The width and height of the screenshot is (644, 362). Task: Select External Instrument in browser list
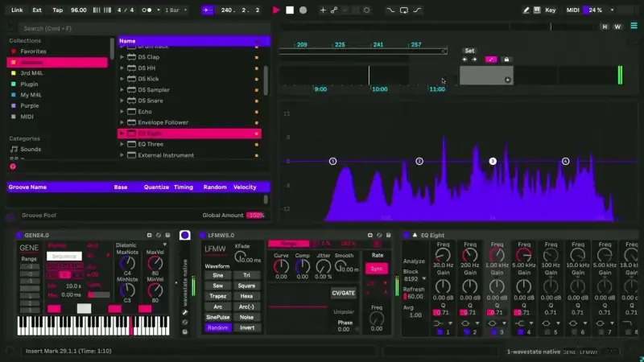[x=166, y=155]
